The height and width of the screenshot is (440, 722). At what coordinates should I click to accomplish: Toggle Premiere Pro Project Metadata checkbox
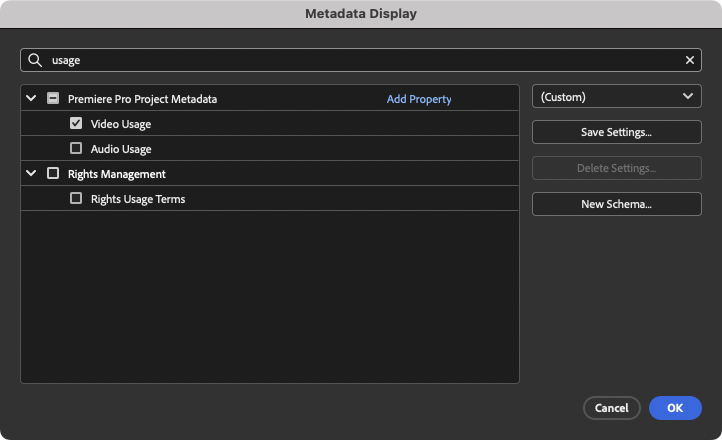coord(53,98)
